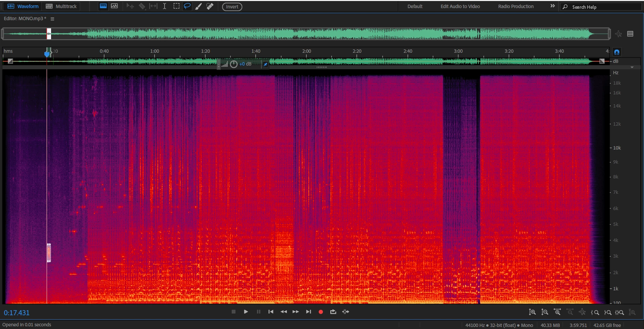
Task: Click the Editor: MONO.mp3 panel title
Action: (25, 18)
